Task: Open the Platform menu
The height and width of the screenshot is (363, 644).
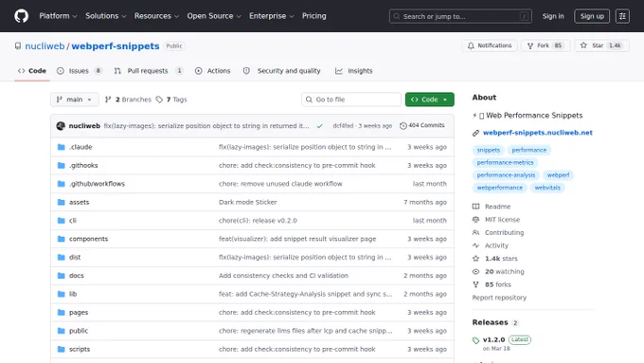Action: pyautogui.click(x=58, y=16)
